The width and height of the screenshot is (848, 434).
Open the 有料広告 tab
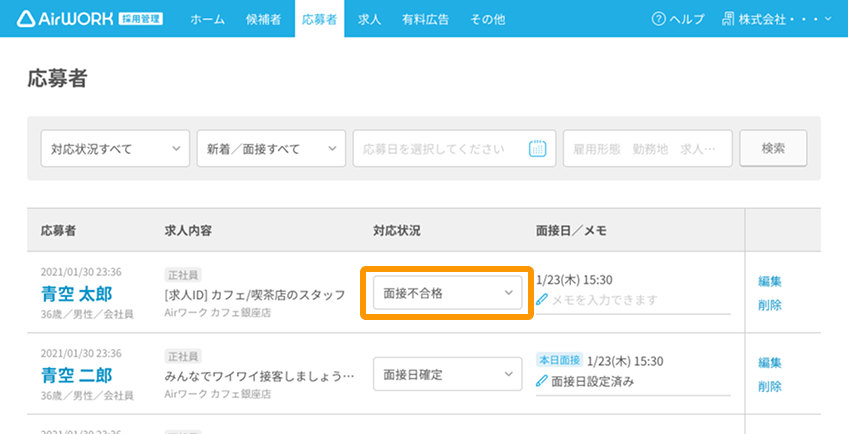(425, 19)
